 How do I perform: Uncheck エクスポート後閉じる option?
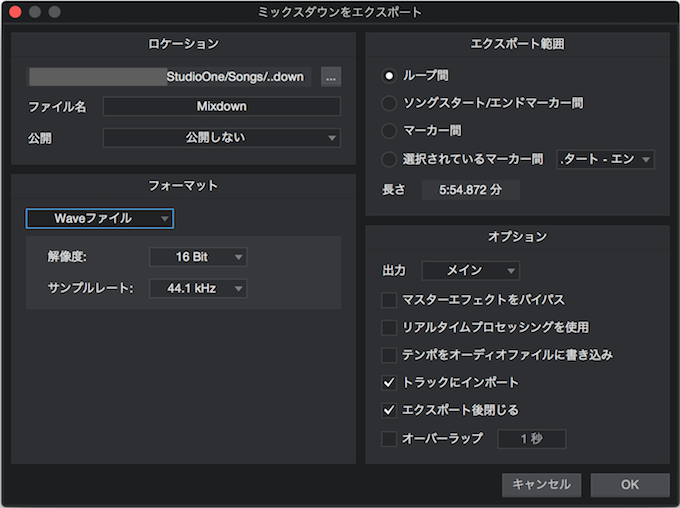coord(389,410)
